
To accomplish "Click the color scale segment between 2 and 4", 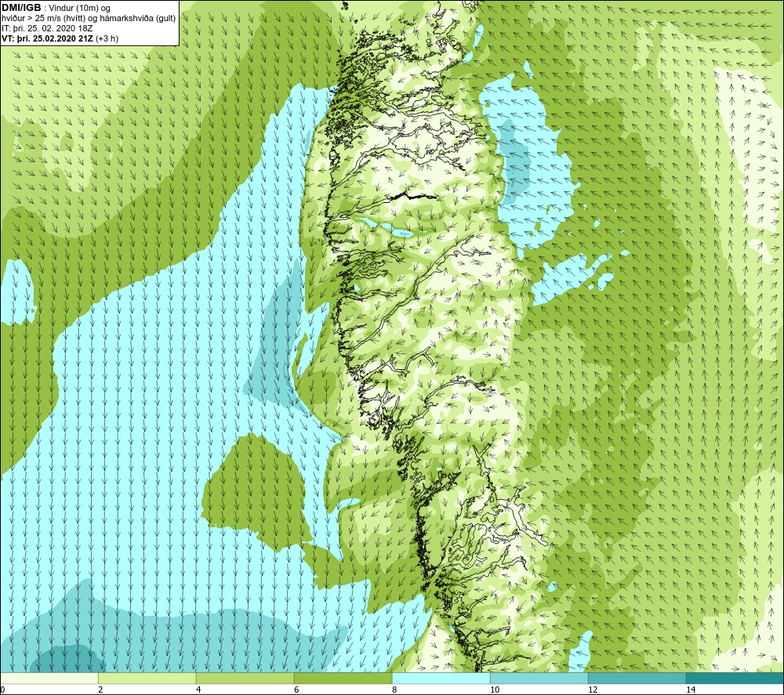I will 147,679.
